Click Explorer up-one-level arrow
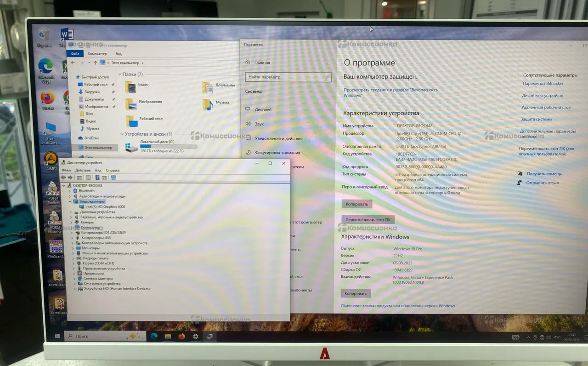Image resolution: width=588 pixels, height=366 pixels. (x=96, y=63)
